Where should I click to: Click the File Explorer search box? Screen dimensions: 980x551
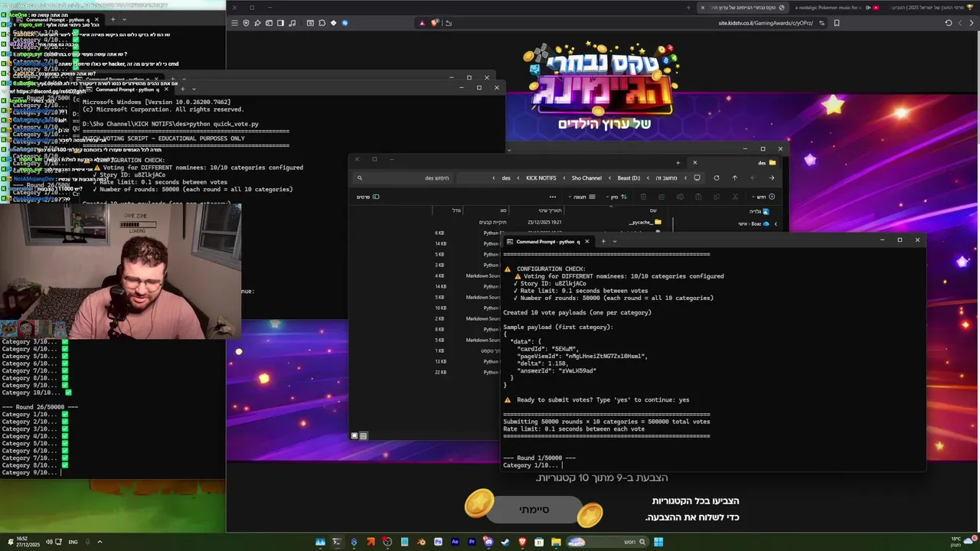click(403, 178)
